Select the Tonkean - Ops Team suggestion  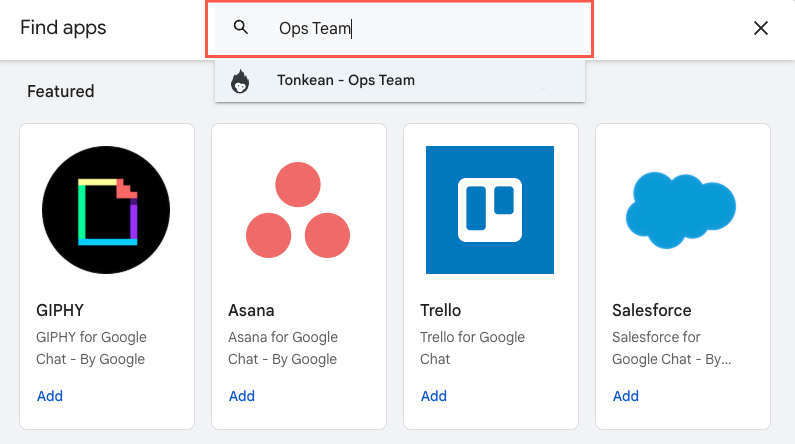click(400, 81)
